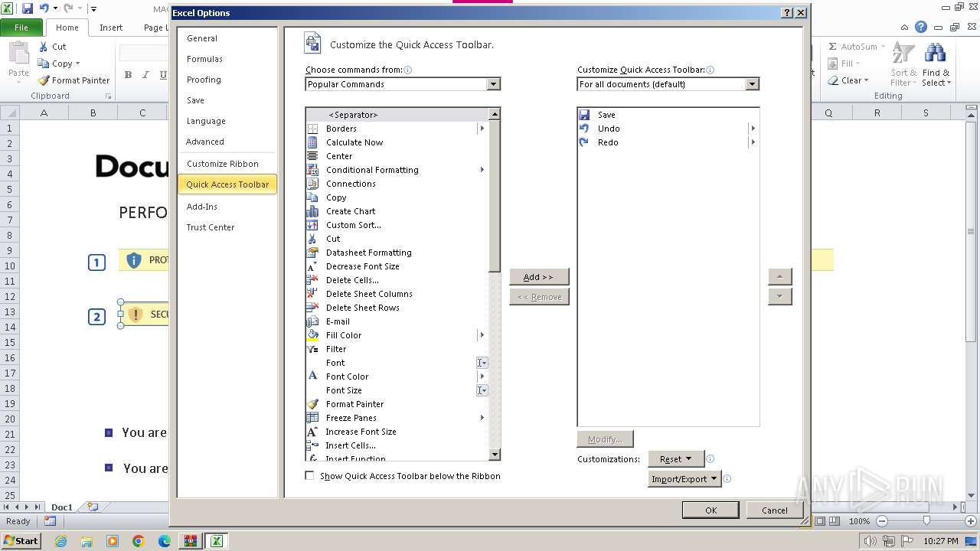Select Freeze Panes command

pos(397,418)
